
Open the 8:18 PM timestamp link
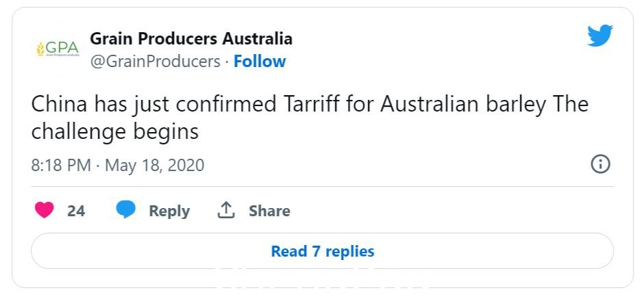[x=61, y=166]
